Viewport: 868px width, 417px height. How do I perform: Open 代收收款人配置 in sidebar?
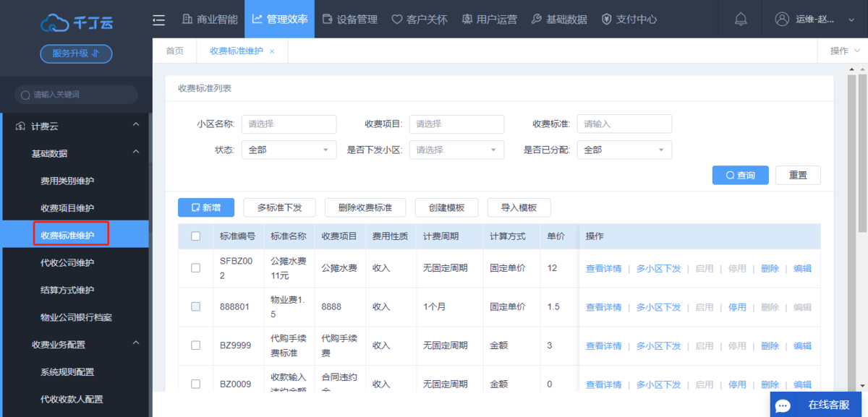point(72,399)
